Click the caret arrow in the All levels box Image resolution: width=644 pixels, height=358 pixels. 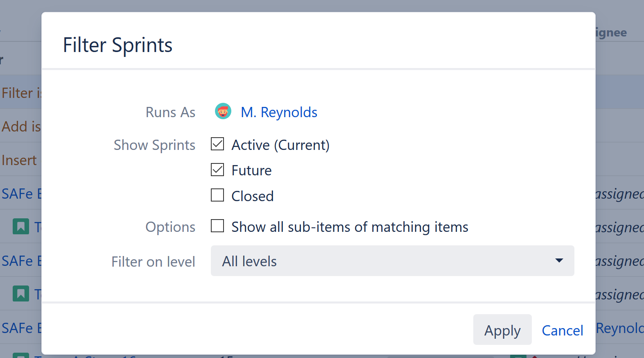tap(559, 261)
